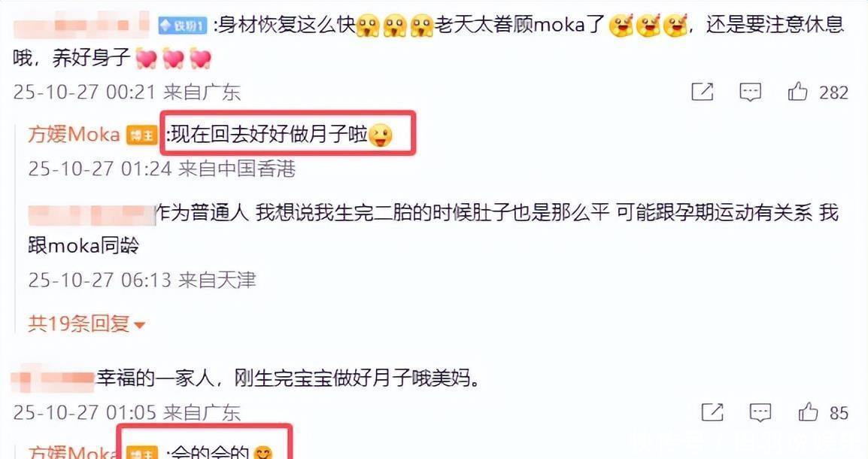Click timestamp 25-10-27 00:21 来自广东
868x459 pixels.
127,92
